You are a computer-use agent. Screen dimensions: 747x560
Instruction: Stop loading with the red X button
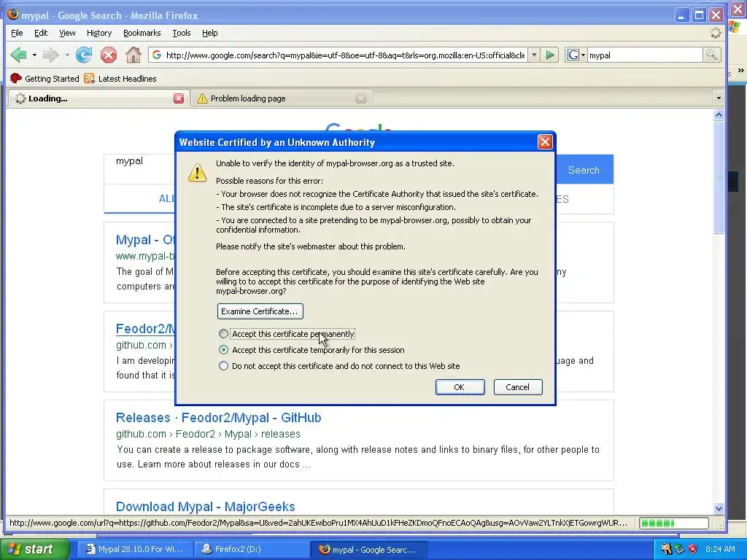pyautogui.click(x=109, y=55)
